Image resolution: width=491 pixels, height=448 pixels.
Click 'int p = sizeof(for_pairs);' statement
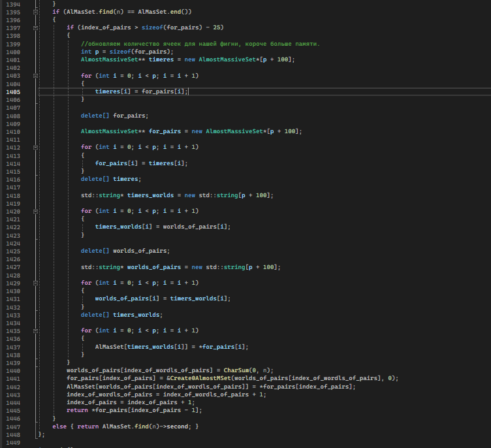pyautogui.click(x=127, y=52)
